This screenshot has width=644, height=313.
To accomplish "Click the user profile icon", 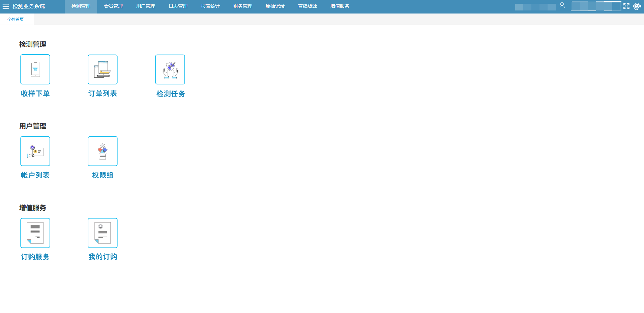I will click(x=562, y=5).
